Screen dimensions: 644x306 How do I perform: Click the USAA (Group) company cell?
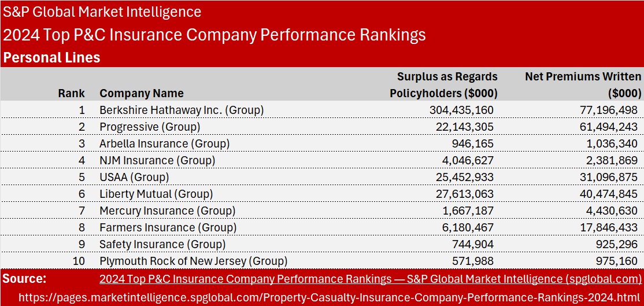134,177
